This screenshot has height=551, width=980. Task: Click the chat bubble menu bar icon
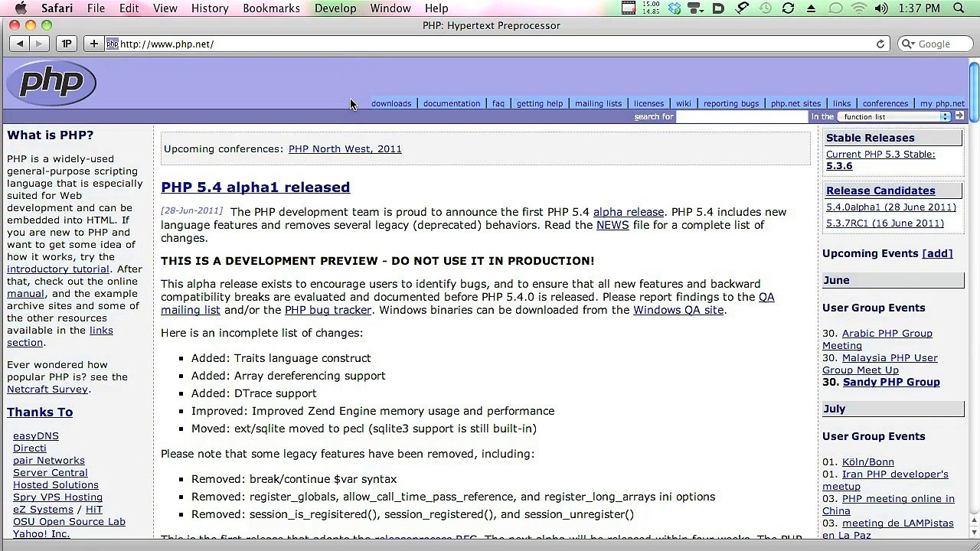[835, 8]
